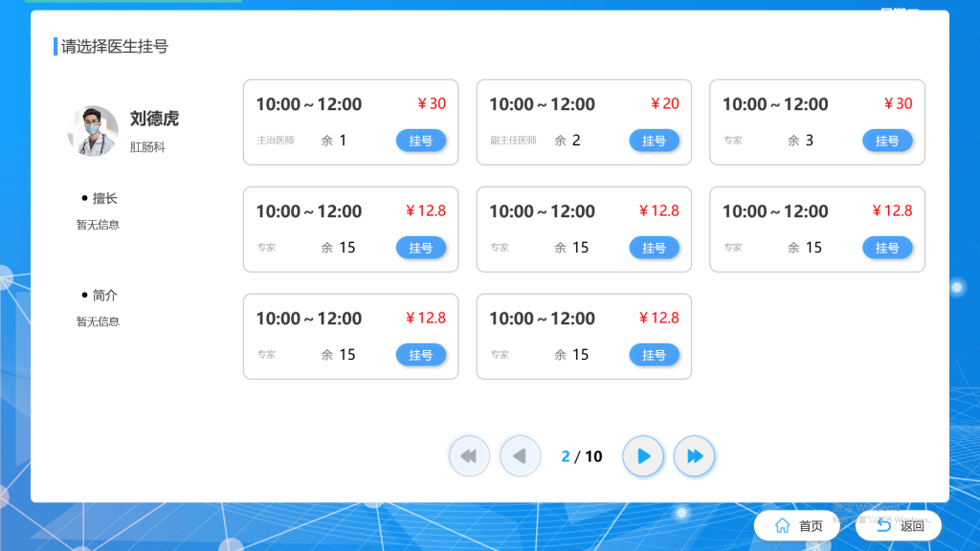Jump to the first page of slots
980x551 pixels.
coord(469,456)
